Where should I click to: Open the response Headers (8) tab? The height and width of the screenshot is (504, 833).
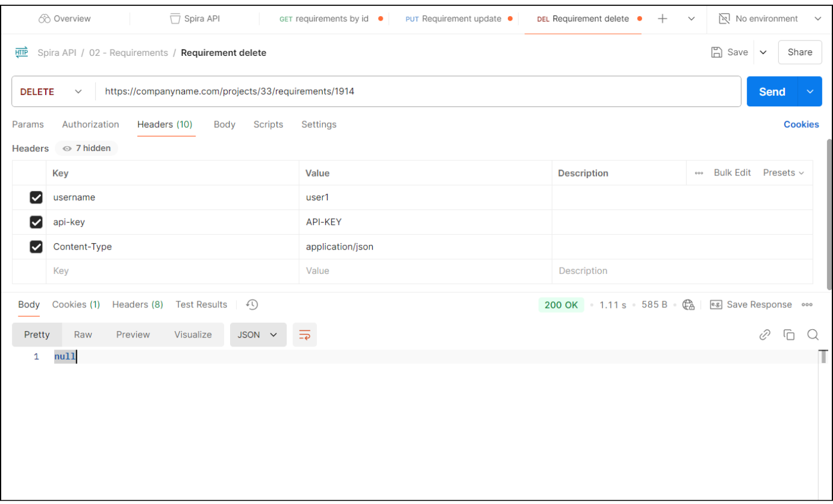pos(137,304)
